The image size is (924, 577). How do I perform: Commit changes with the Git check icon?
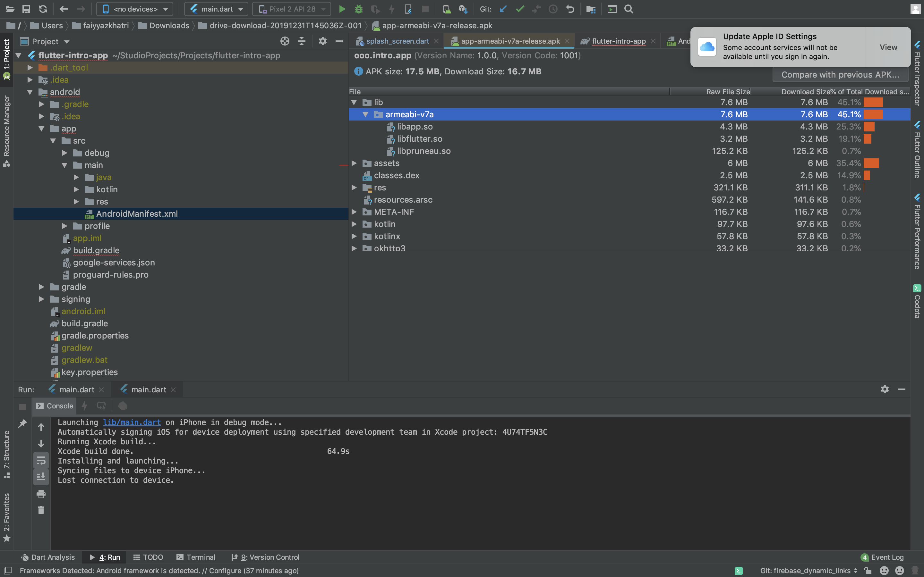520,9
